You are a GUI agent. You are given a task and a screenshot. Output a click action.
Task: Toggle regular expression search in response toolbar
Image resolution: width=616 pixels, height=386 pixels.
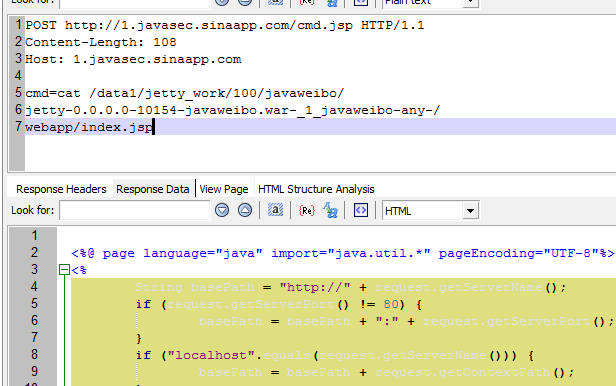pyautogui.click(x=306, y=211)
